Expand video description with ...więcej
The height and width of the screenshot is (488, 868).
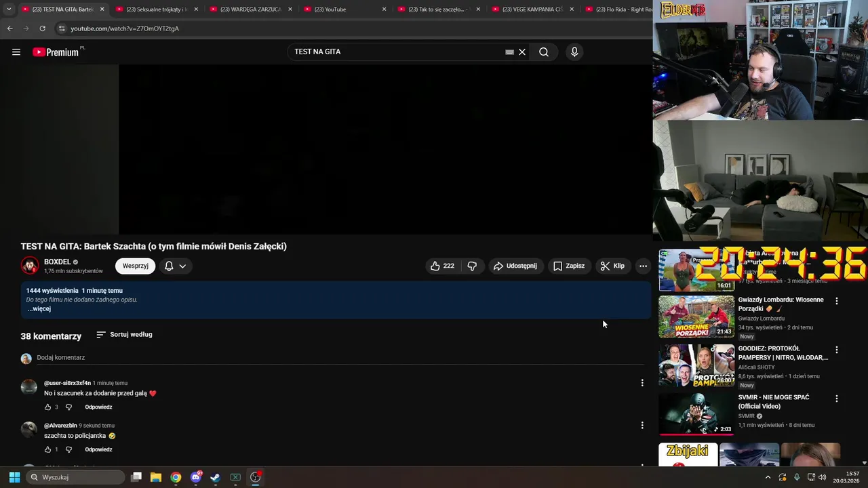point(39,309)
